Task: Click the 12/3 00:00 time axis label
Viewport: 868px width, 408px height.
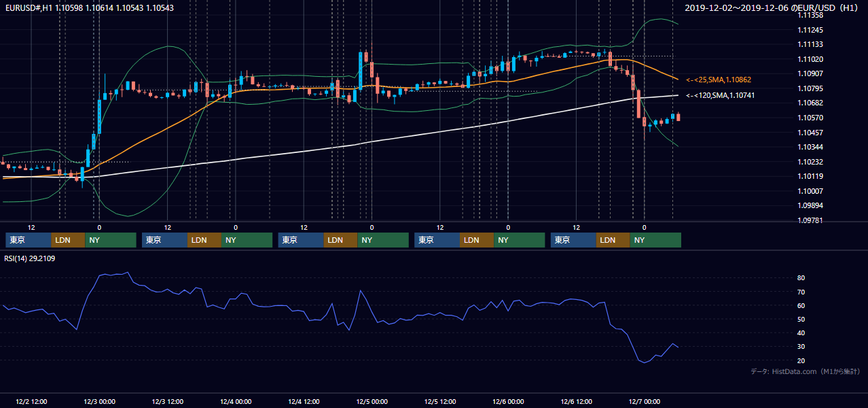Action: click(99, 401)
